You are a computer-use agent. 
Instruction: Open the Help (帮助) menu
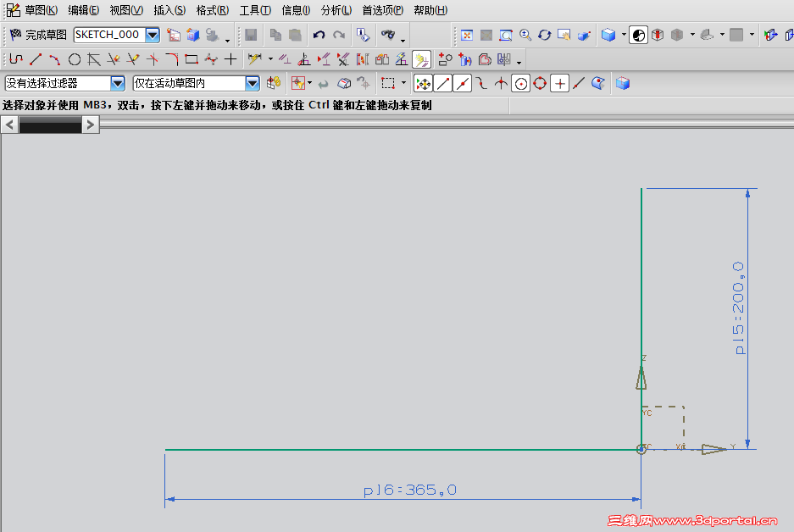pyautogui.click(x=430, y=10)
